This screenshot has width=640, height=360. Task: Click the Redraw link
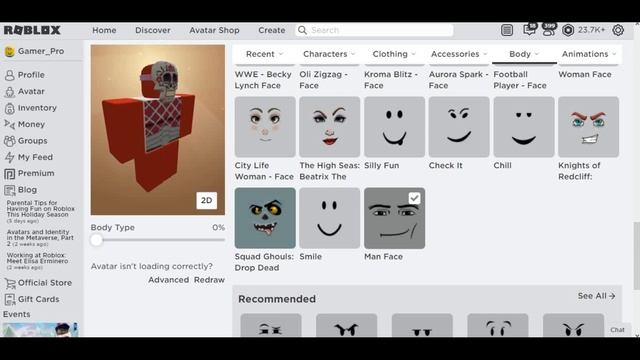[209, 280]
